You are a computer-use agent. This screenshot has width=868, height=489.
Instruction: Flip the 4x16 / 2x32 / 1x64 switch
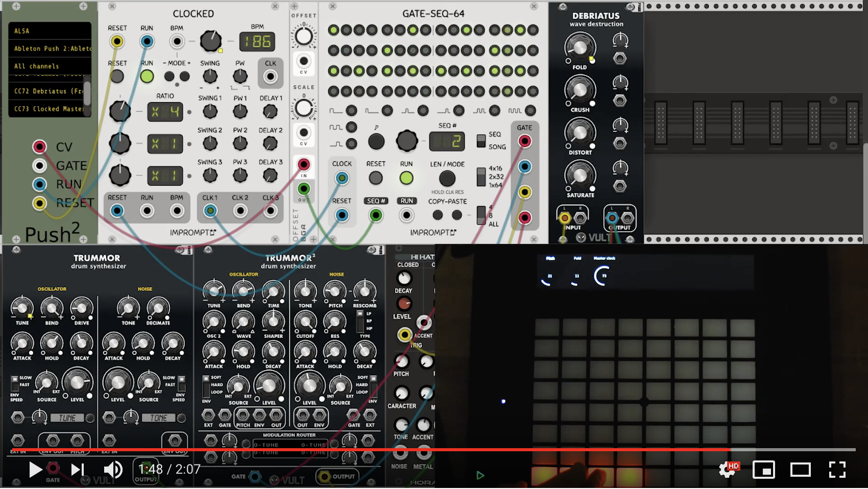(480, 177)
